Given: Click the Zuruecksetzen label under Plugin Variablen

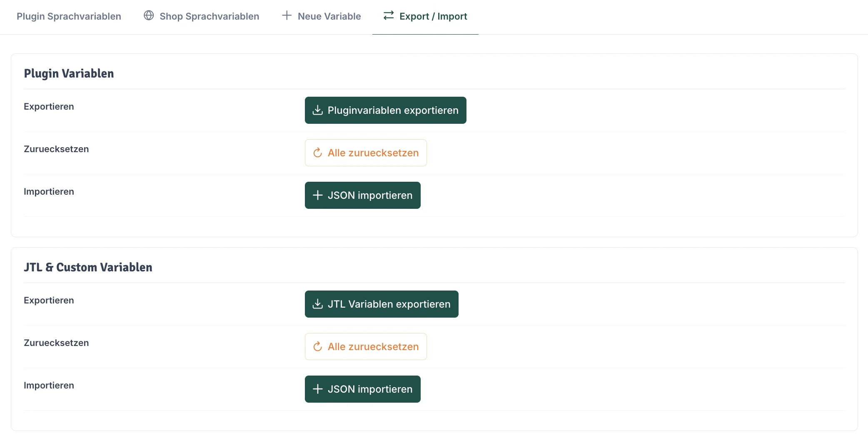Looking at the screenshot, I should click(x=56, y=149).
